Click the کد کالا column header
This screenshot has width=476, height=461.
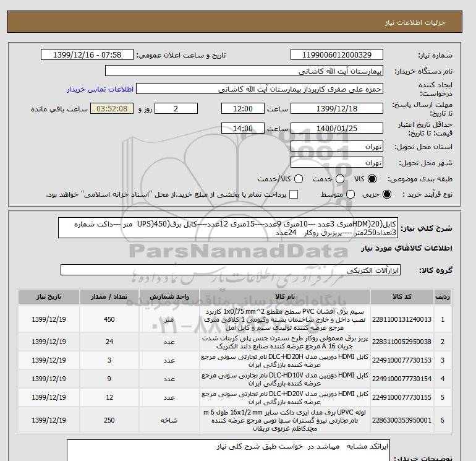click(402, 296)
